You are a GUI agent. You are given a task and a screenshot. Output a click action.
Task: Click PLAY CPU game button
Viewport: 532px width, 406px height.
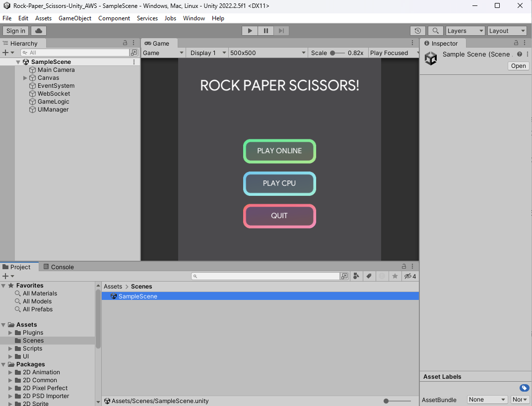(279, 184)
